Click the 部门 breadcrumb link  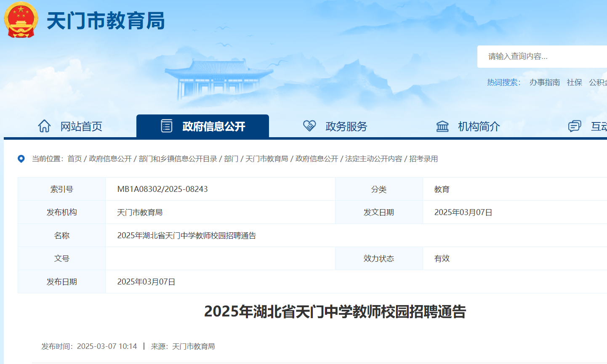(231, 159)
